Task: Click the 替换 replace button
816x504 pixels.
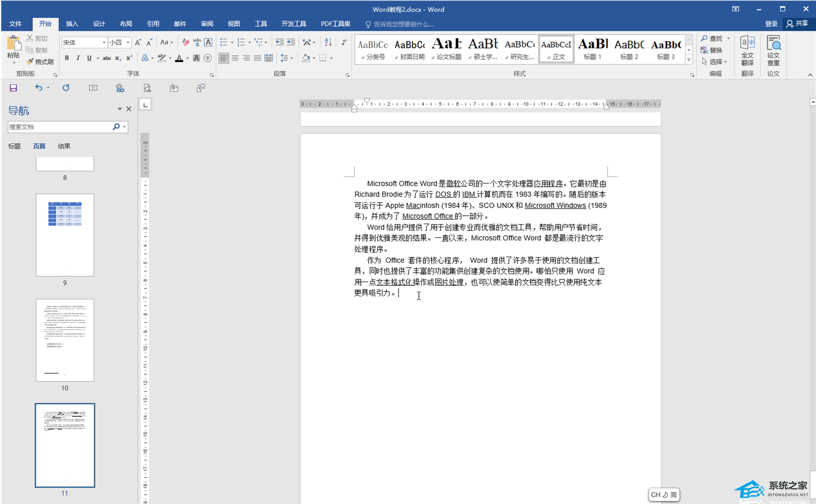Action: 711,50
